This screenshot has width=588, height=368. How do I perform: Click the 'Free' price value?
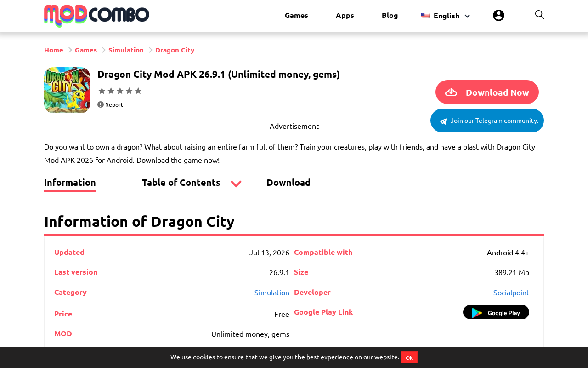[x=282, y=314]
